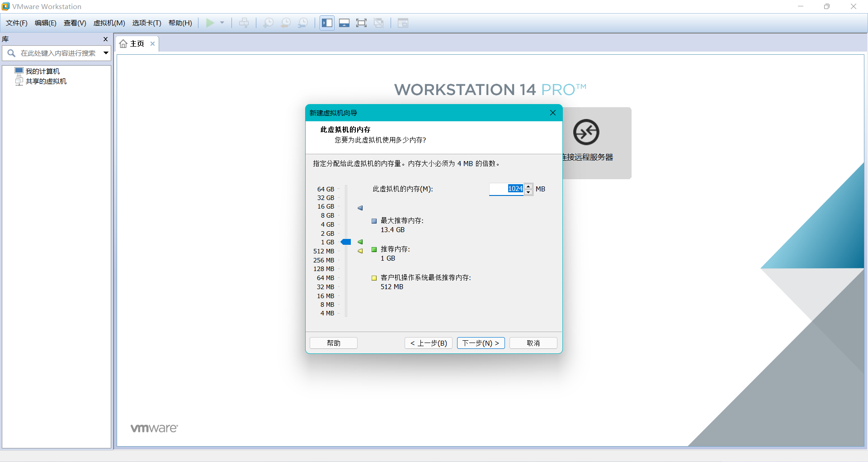Click the console view toolbar icon at far right
This screenshot has height=462, width=868.
(403, 23)
